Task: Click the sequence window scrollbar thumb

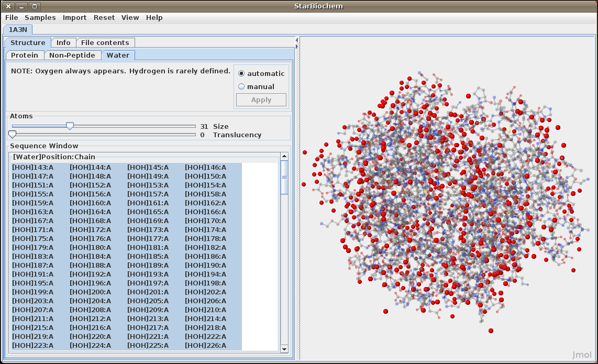Action: (284, 177)
